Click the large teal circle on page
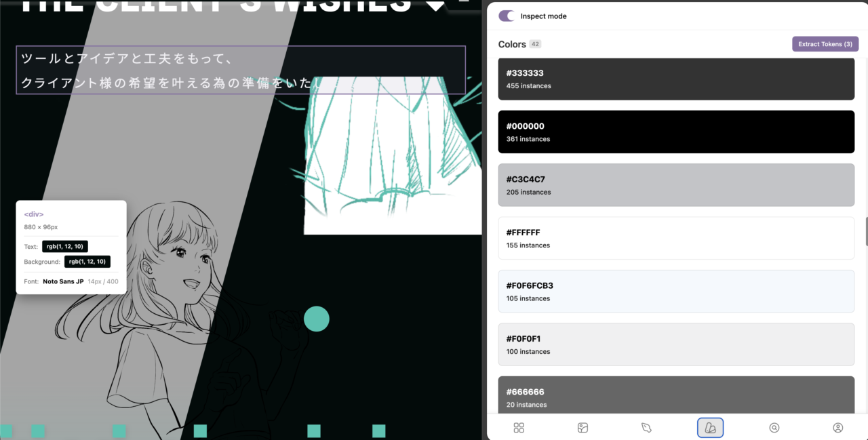 click(x=316, y=319)
